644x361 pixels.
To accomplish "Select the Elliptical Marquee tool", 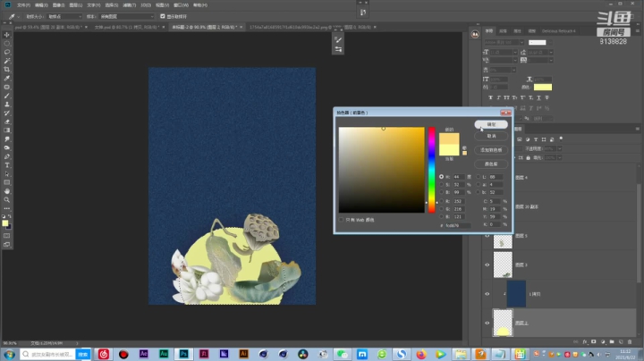I will [x=7, y=44].
